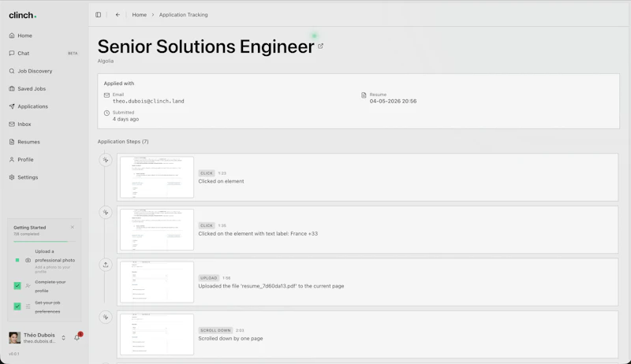Click the clock icon next to Submitted
This screenshot has width=631, height=364.
[106, 113]
